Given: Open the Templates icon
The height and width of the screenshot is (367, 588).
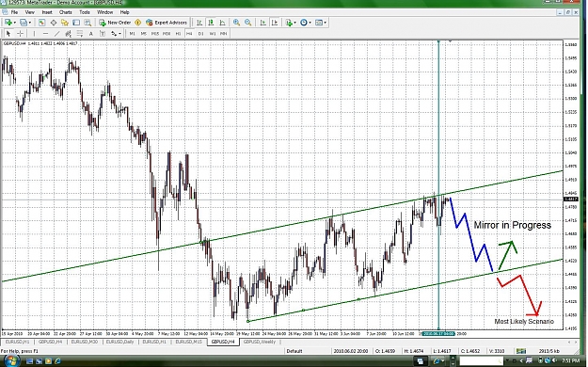Looking at the screenshot, I should [x=318, y=23].
